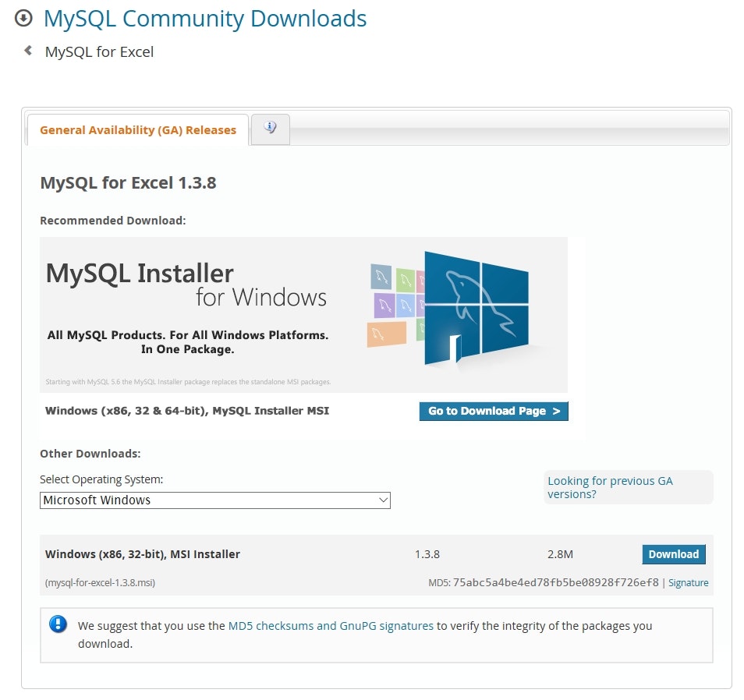
Task: Open the Select Operating System dropdown
Action: [x=215, y=500]
